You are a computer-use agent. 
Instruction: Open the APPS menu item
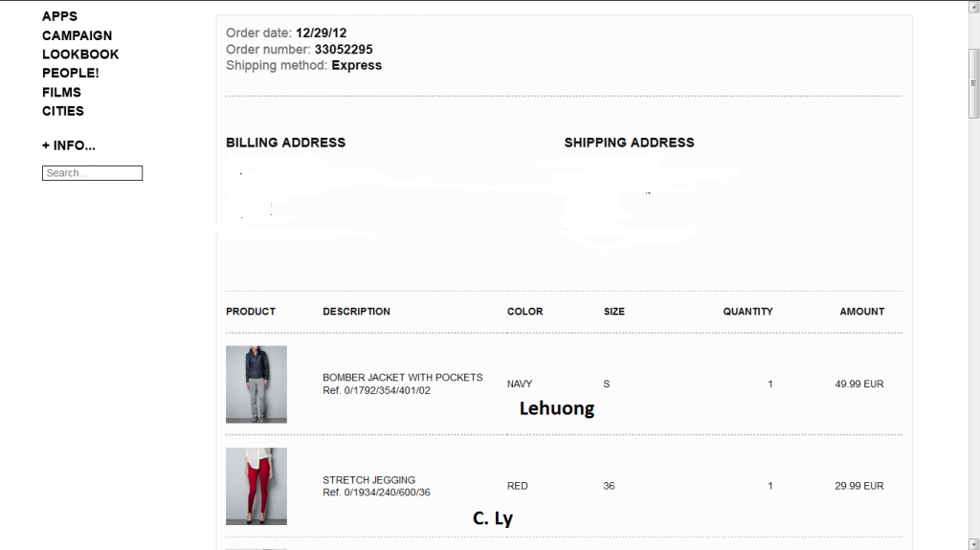click(59, 16)
